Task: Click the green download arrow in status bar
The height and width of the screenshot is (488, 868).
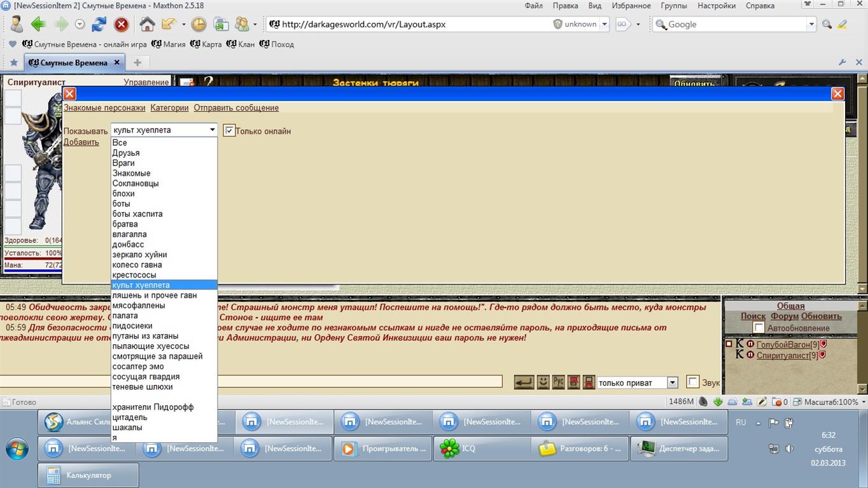Action: (718, 401)
